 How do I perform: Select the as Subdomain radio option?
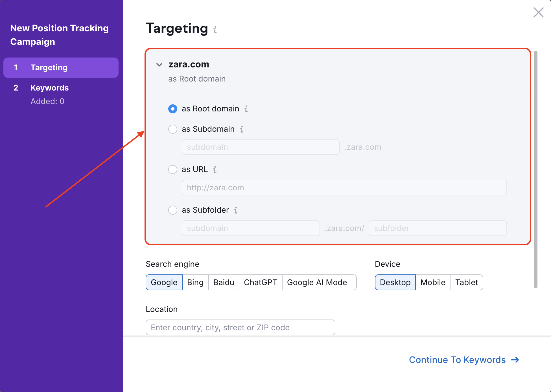pyautogui.click(x=172, y=129)
